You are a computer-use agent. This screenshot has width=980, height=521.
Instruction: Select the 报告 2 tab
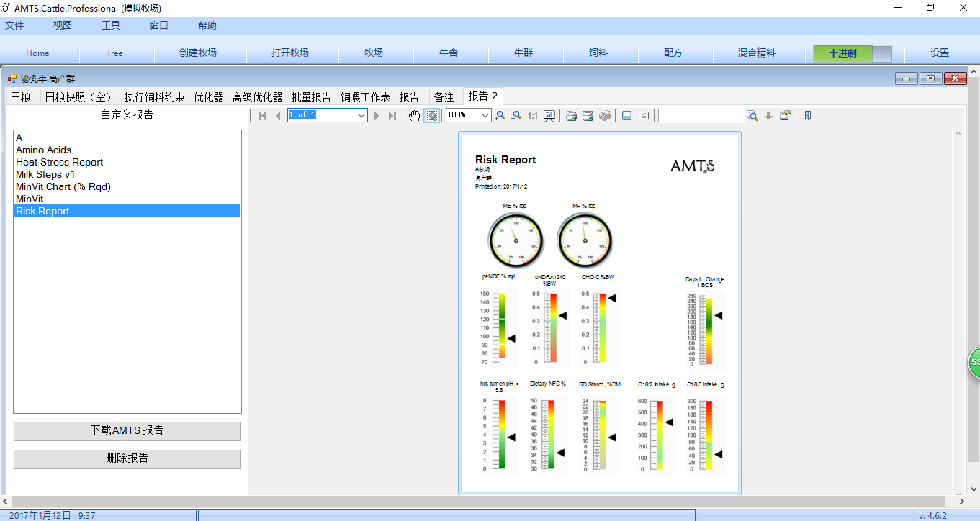483,96
